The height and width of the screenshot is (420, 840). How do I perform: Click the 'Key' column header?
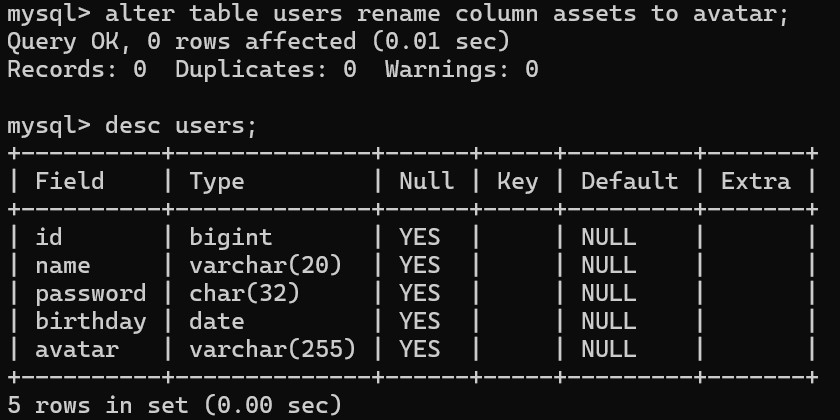pyautogui.click(x=517, y=181)
